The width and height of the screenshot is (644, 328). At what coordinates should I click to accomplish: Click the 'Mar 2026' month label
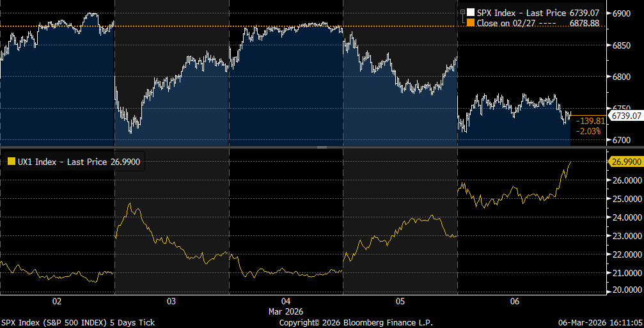pyautogui.click(x=287, y=311)
